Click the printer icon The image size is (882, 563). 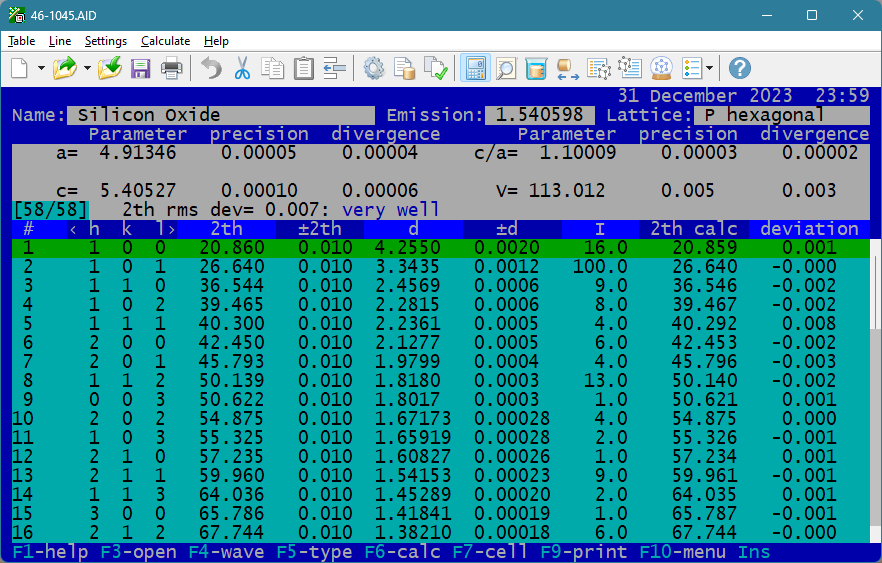[x=172, y=69]
